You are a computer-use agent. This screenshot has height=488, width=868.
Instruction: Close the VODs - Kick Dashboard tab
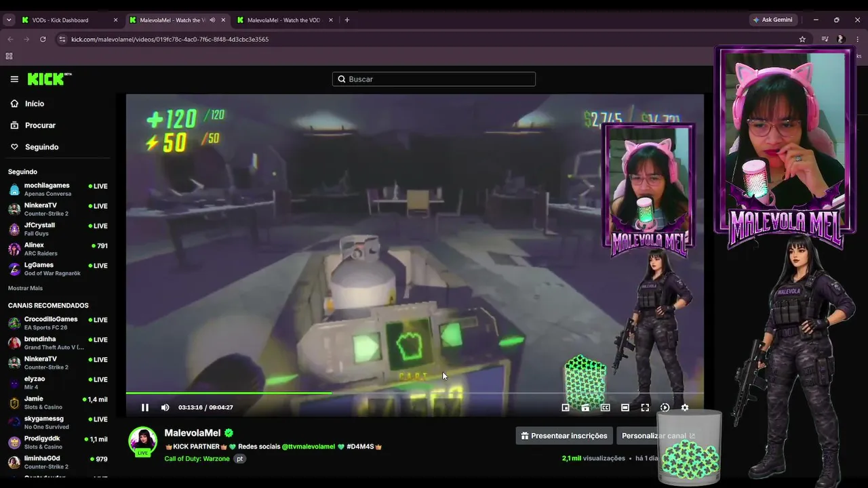coord(115,20)
